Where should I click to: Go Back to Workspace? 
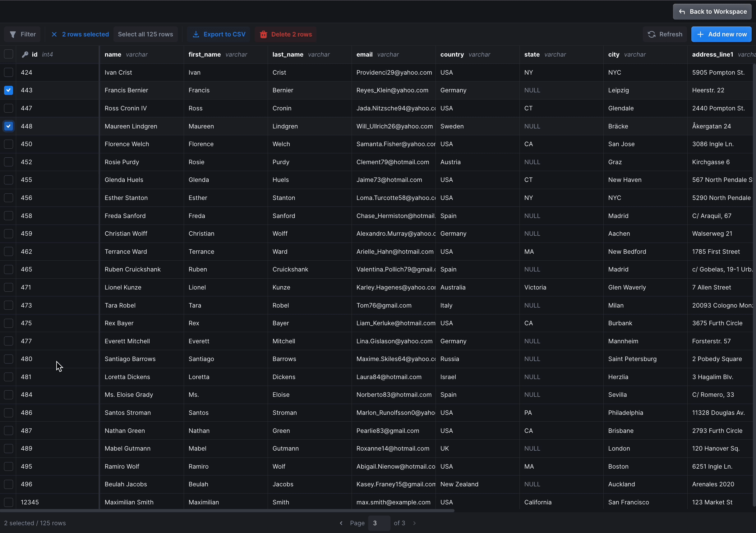(712, 12)
